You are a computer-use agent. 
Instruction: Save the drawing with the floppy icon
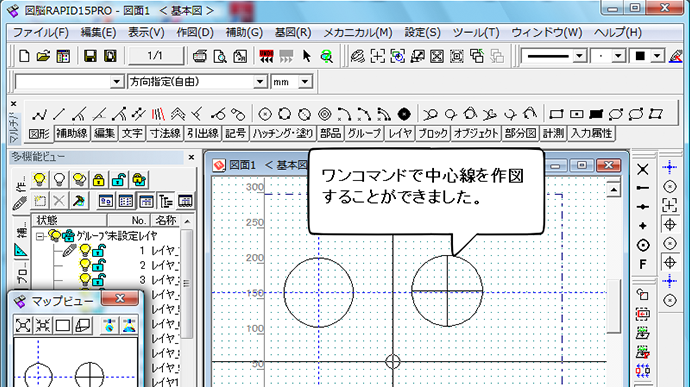pyautogui.click(x=90, y=56)
